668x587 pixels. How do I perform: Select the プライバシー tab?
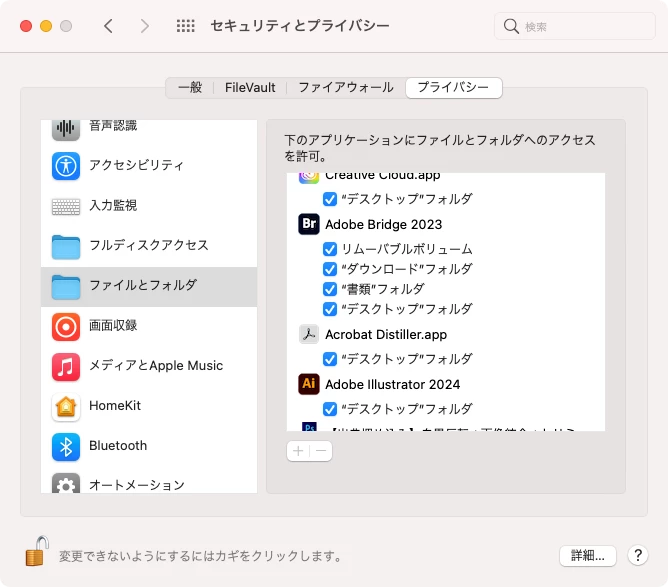click(454, 87)
